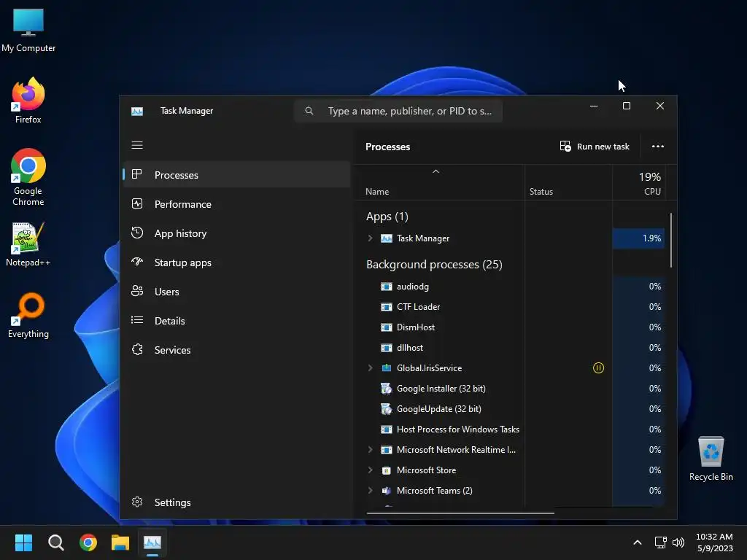Click the horizontal scrollbar below process list
The width and height of the screenshot is (747, 560).
[x=461, y=513]
